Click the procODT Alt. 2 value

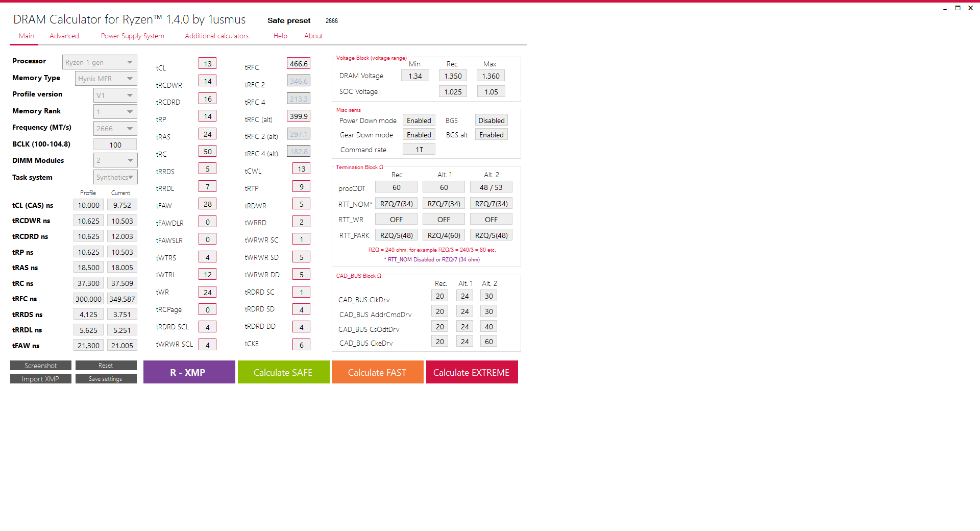point(491,187)
